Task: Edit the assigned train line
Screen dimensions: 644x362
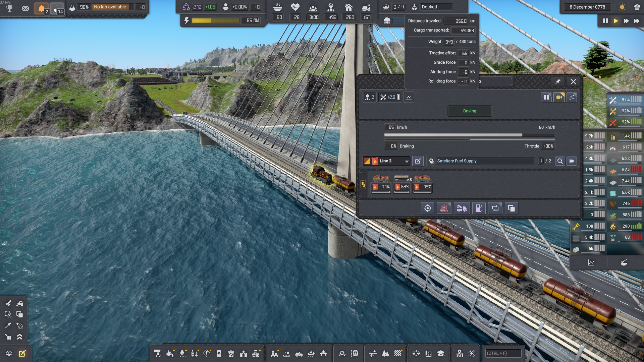Action: (418, 161)
